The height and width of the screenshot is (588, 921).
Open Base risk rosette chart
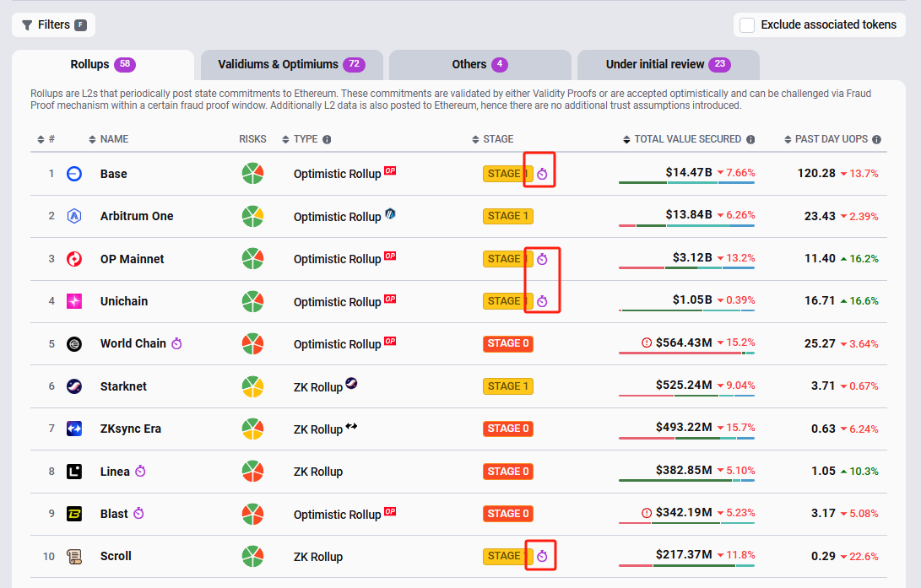[252, 173]
